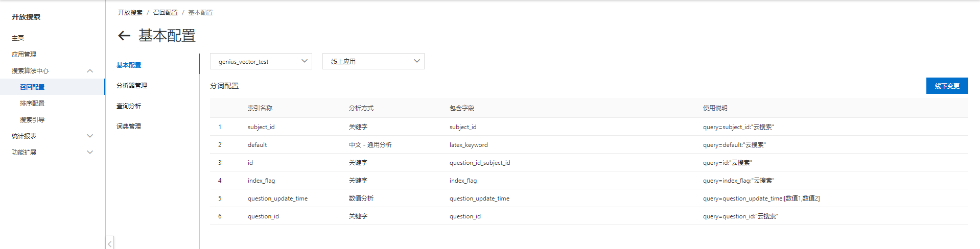Click usage text query=index_flag:"云搜索"

point(739,180)
